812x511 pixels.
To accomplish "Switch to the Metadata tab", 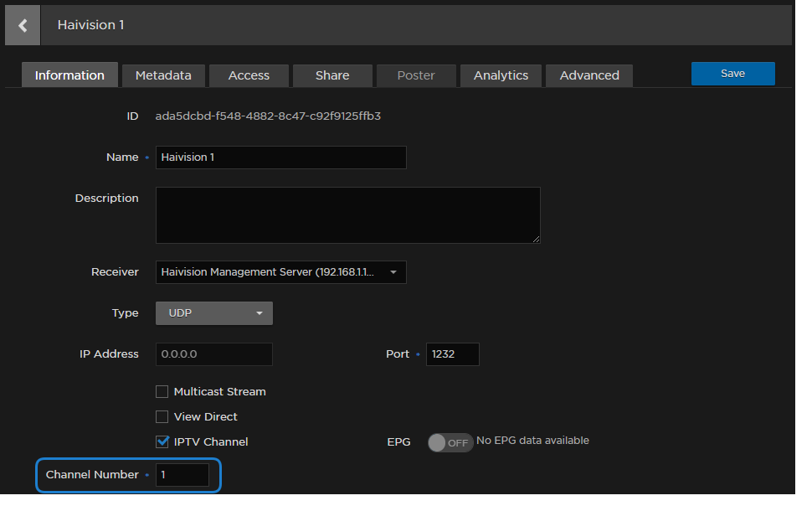I will click(x=163, y=75).
